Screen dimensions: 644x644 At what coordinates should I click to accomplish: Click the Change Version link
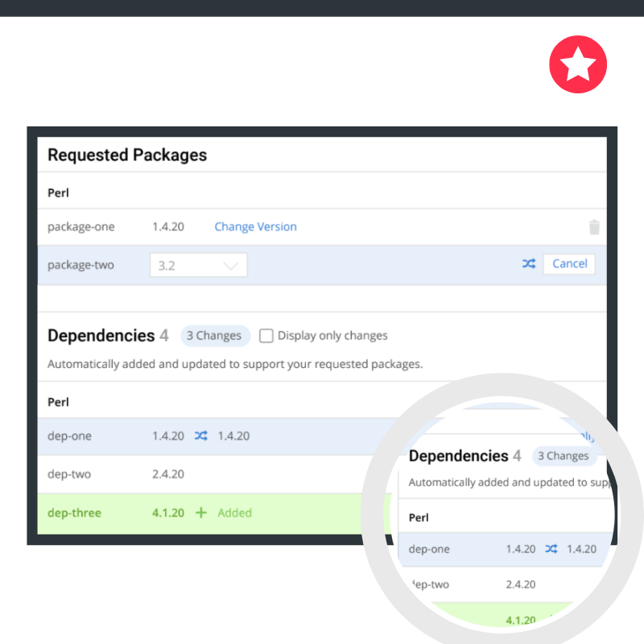click(255, 227)
